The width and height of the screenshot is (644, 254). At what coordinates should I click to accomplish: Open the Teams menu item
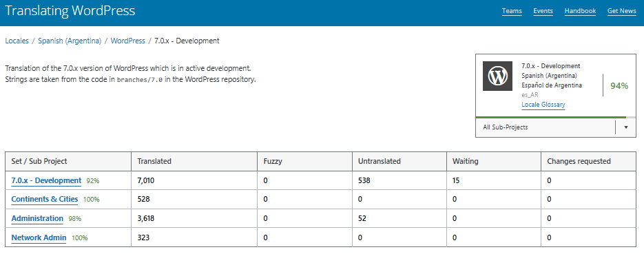point(512,11)
